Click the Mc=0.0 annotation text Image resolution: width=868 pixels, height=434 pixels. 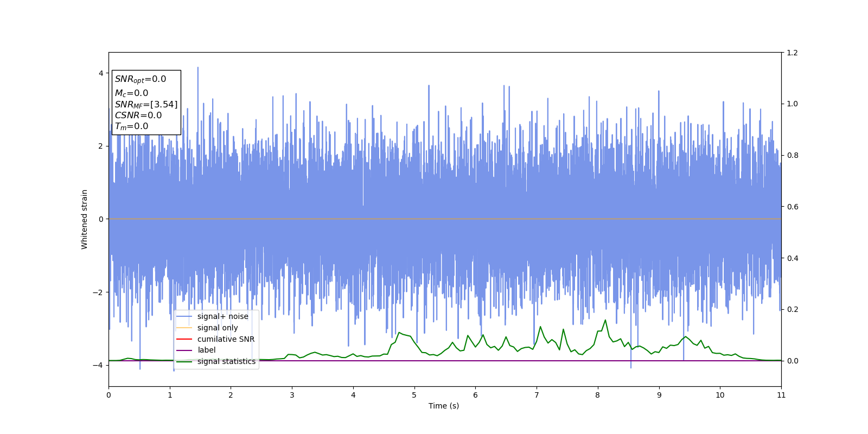(131, 93)
